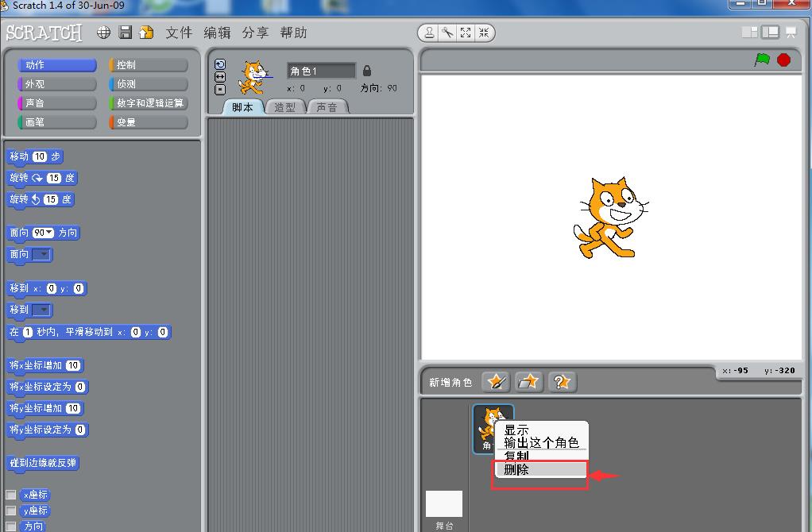
Task: Select the 外观 block category
Action: [x=57, y=84]
